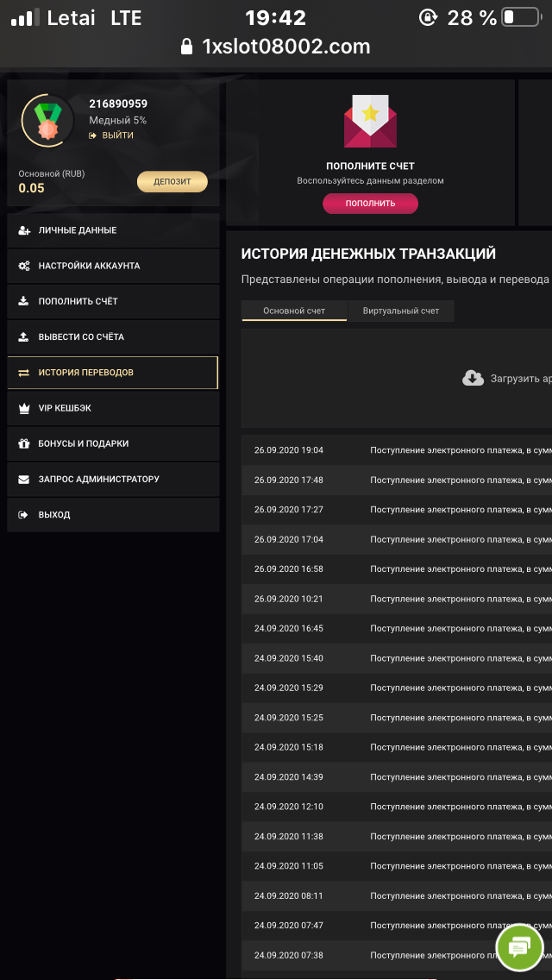Image resolution: width=552 pixels, height=980 pixels.
Task: Click the green live chat bubble icon
Action: (x=519, y=949)
